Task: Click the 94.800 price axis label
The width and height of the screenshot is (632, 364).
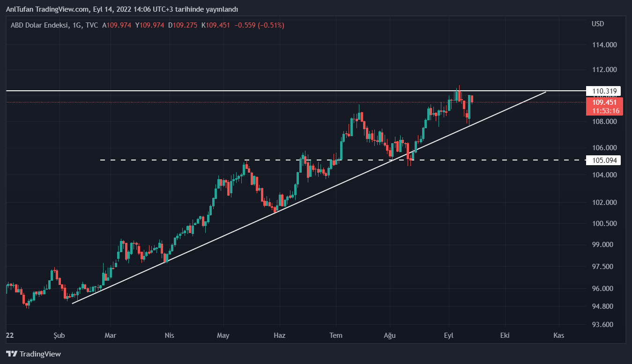Action: point(603,306)
